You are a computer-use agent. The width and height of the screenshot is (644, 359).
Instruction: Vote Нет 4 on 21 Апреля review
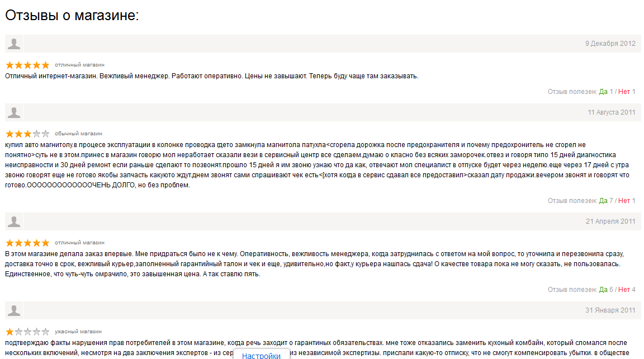coord(627,290)
